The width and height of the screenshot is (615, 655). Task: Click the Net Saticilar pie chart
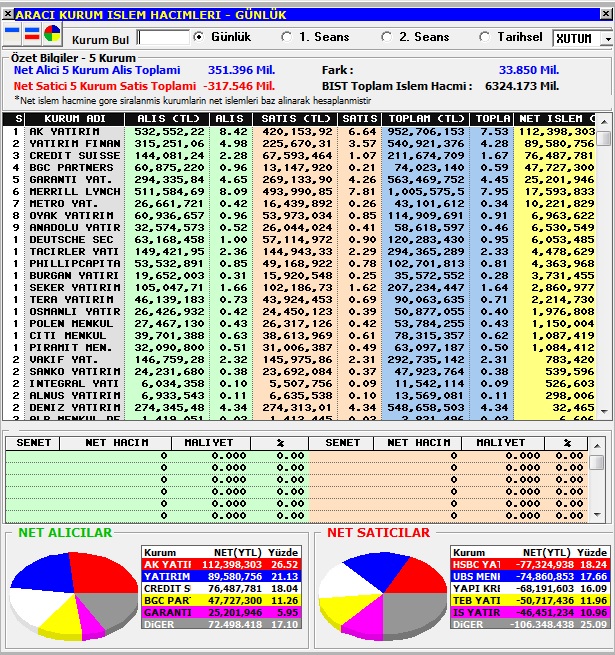(383, 595)
